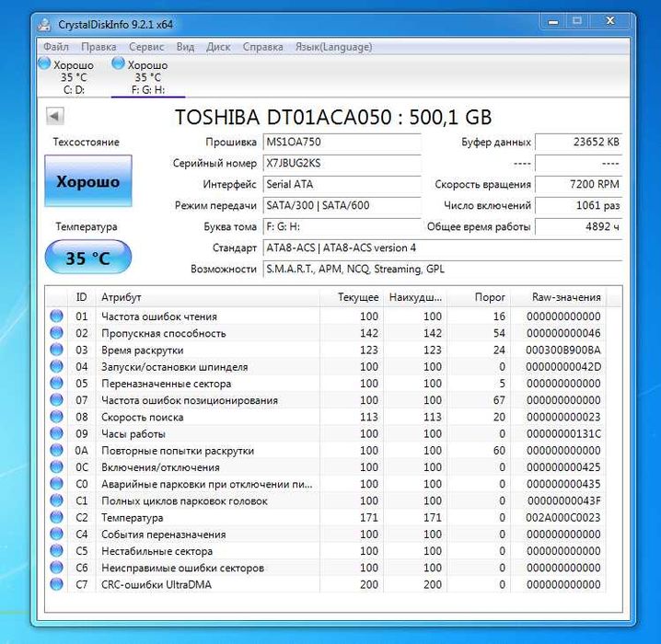661x644 pixels.
Task: Click the status orb for attribute 04
Action: coord(56,366)
